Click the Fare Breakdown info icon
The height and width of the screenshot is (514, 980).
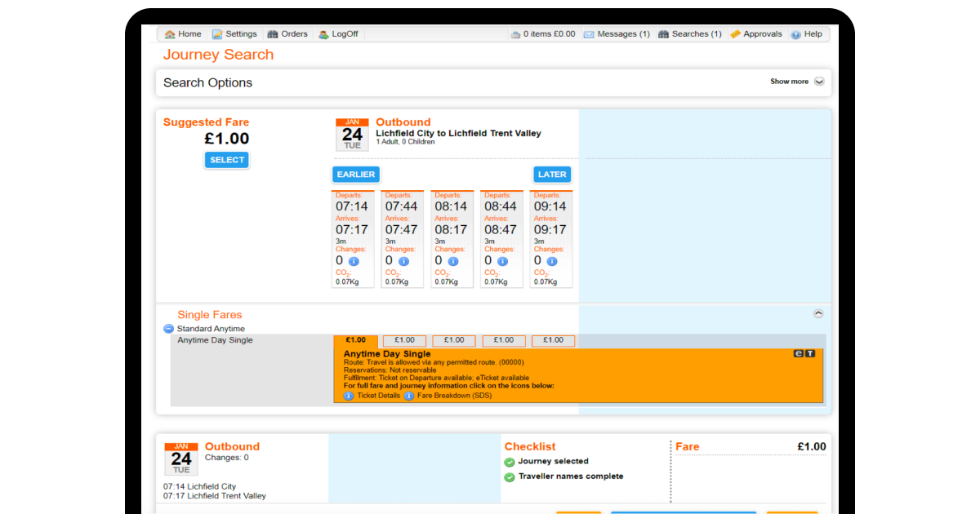point(409,396)
